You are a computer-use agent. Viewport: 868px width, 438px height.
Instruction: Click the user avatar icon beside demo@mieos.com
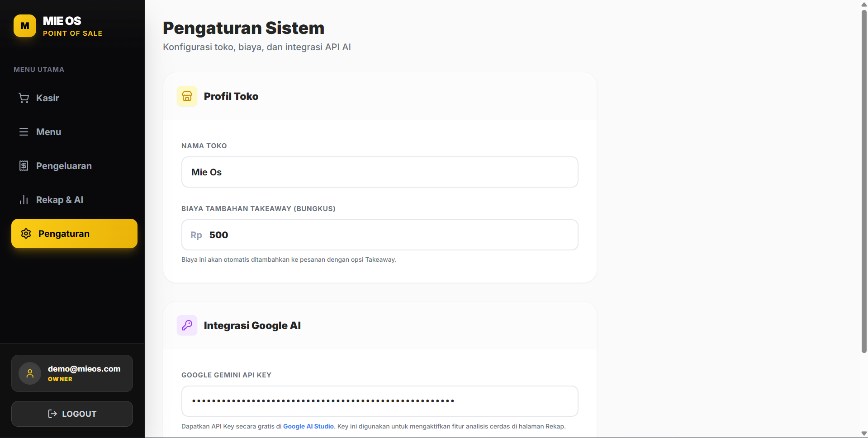30,373
